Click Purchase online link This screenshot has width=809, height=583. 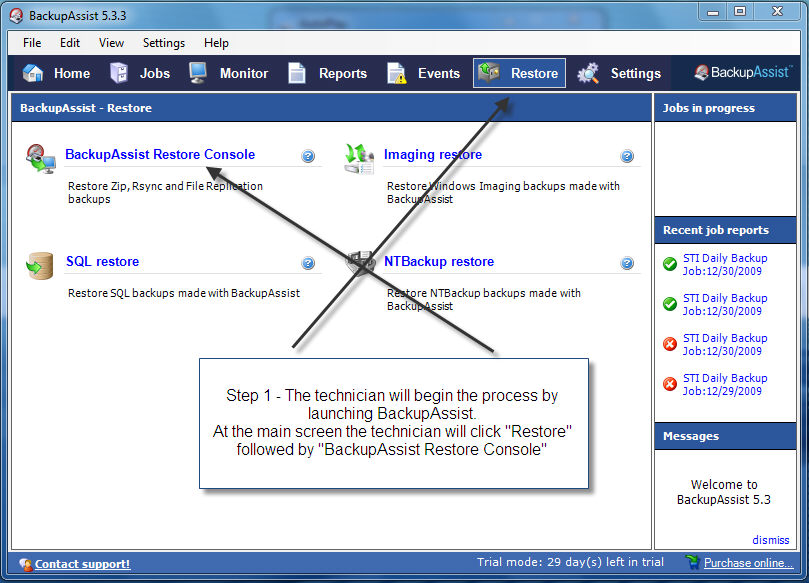[748, 563]
